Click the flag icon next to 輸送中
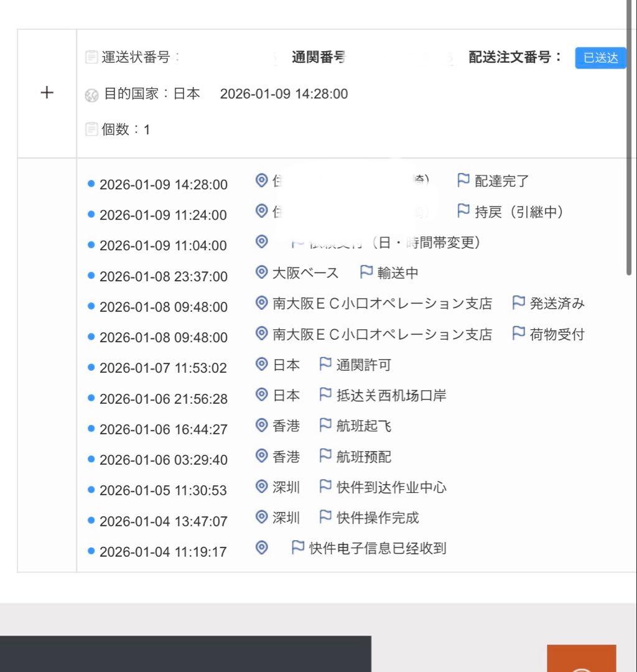The height and width of the screenshot is (672, 637). click(366, 272)
